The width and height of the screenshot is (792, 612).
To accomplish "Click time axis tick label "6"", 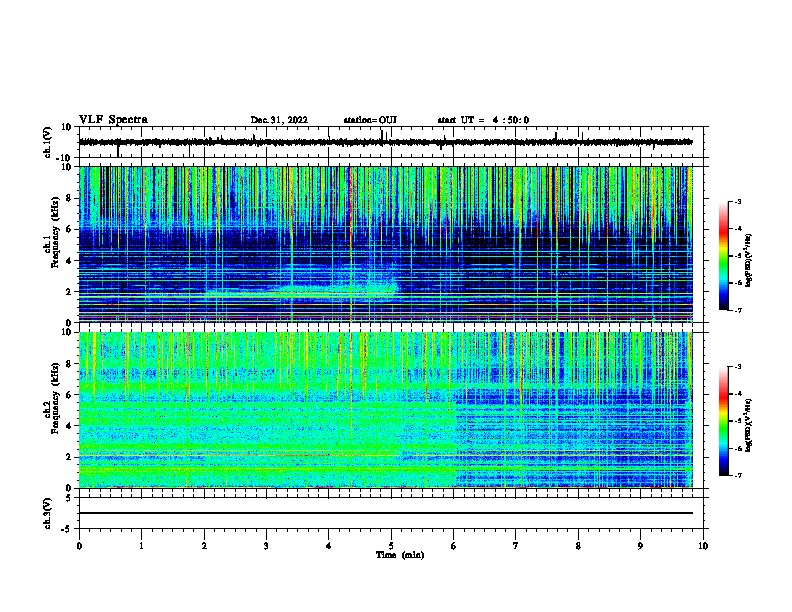I will coord(453,546).
